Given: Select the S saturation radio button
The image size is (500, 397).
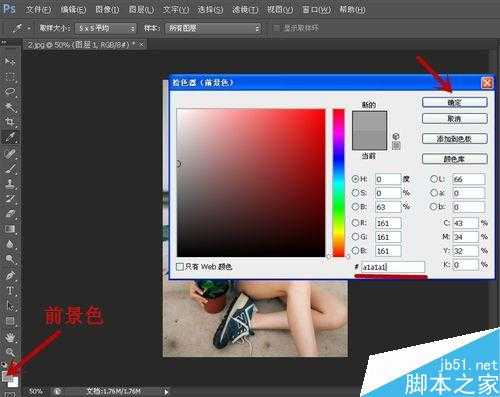Looking at the screenshot, I should pyautogui.click(x=355, y=193).
